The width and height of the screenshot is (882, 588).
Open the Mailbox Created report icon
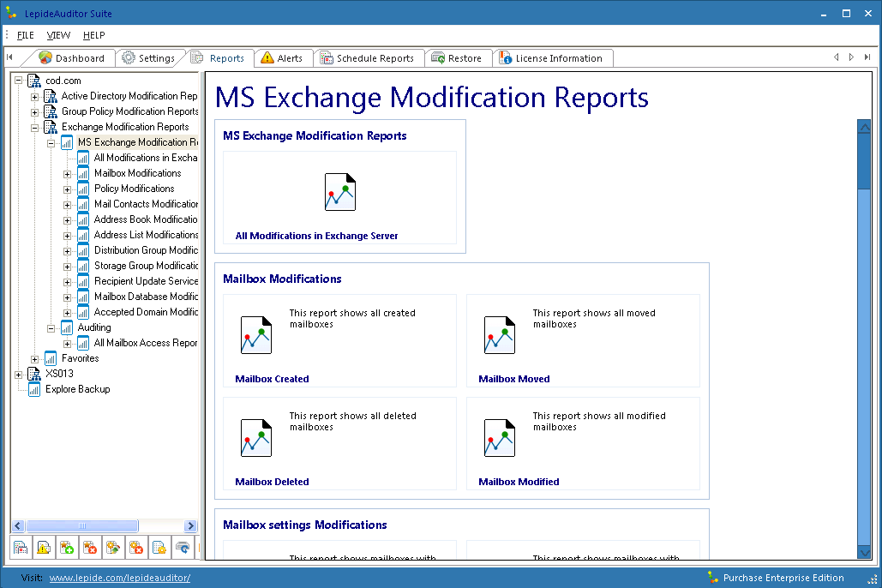[x=256, y=335]
